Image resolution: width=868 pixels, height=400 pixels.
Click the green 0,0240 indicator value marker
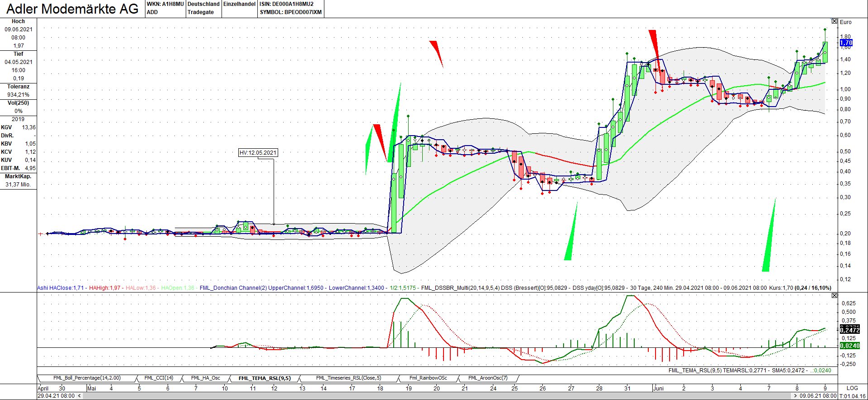(849, 346)
